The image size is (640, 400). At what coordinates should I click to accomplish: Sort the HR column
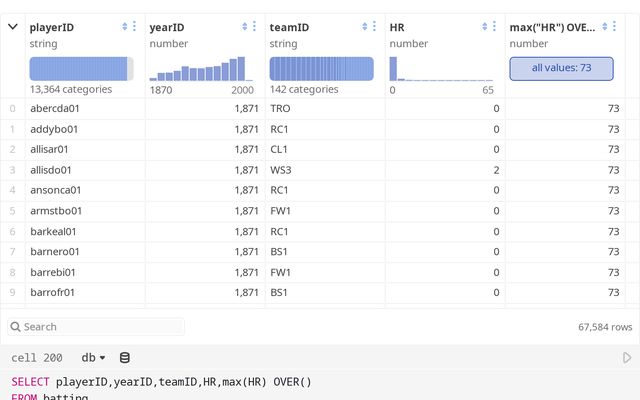click(x=485, y=27)
